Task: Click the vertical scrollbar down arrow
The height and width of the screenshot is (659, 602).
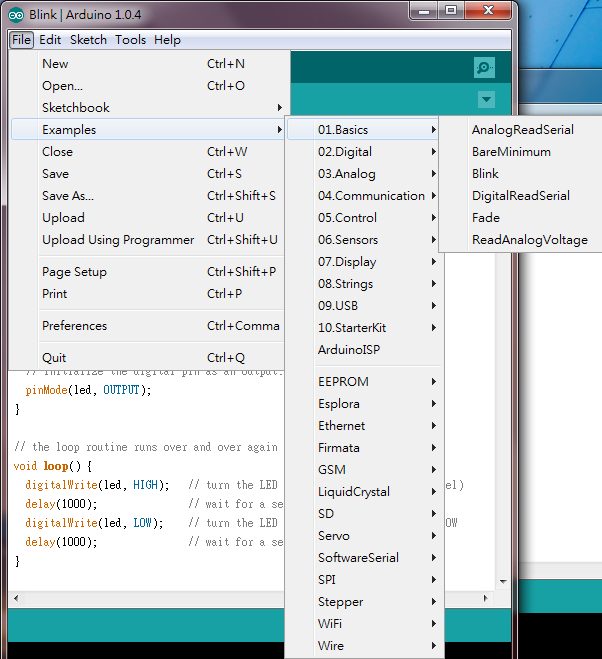Action: point(503,582)
